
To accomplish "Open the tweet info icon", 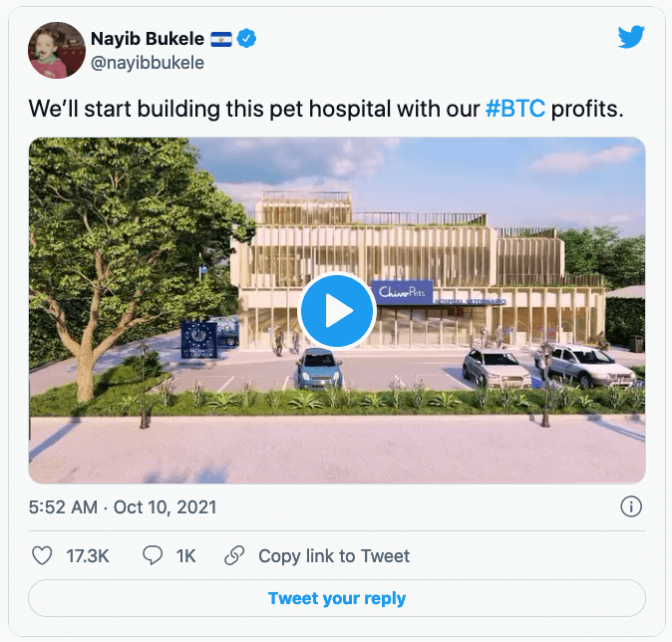I will 631,506.
